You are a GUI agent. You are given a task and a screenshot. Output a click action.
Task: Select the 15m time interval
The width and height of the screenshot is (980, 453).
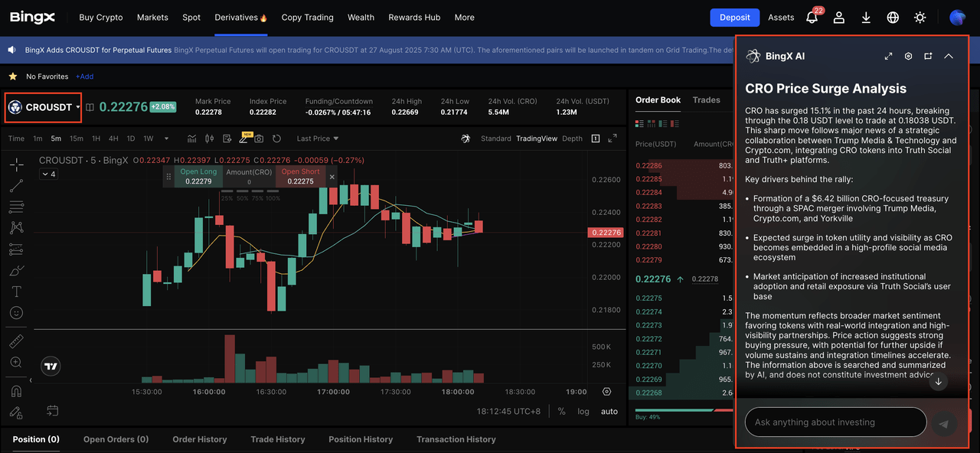tap(76, 139)
